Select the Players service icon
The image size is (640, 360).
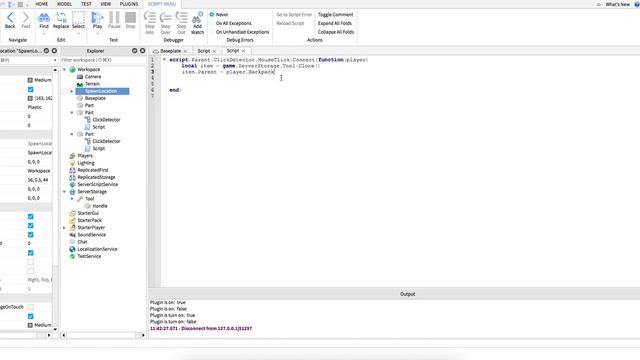(72, 156)
